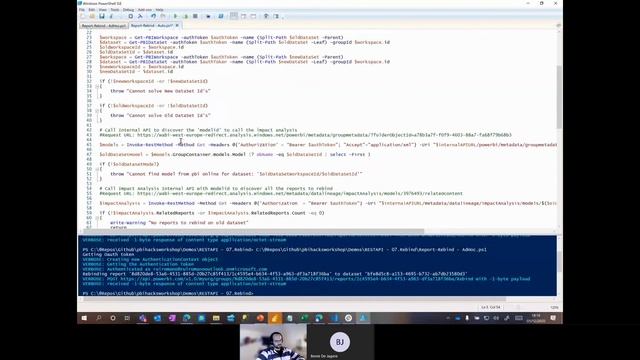Image resolution: width=640 pixels, height=360 pixels.
Task: Save the script with the floppy disk icon
Action: 102,16
